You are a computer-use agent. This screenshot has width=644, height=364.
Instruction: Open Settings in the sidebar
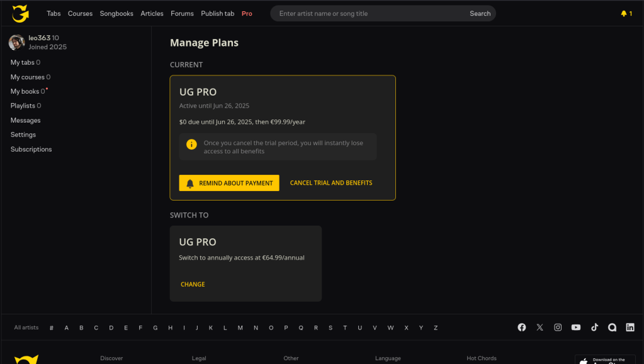23,135
